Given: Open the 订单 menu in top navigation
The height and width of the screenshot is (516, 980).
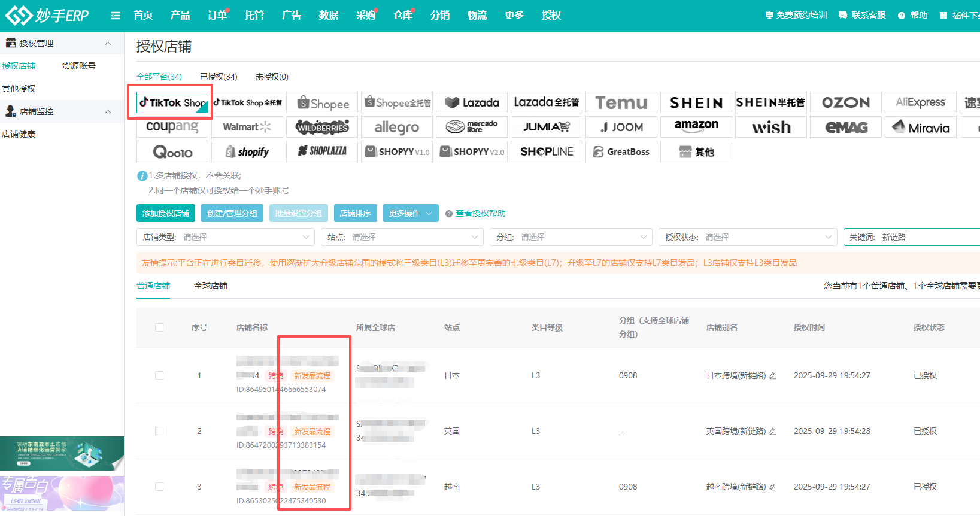Looking at the screenshot, I should click(x=217, y=16).
